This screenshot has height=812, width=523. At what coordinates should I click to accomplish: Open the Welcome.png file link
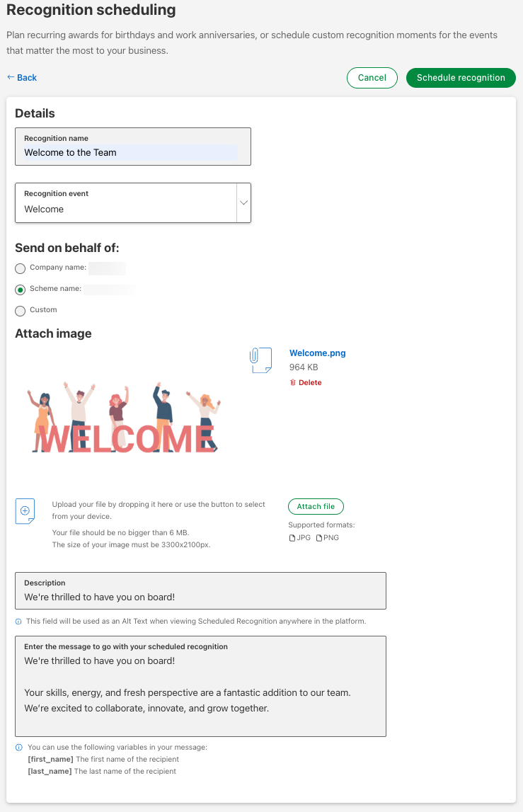(x=318, y=353)
